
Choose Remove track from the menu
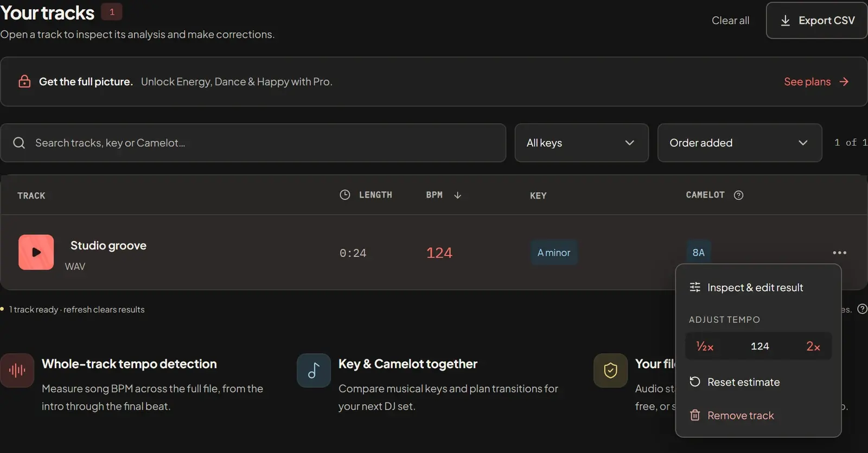[758, 416]
